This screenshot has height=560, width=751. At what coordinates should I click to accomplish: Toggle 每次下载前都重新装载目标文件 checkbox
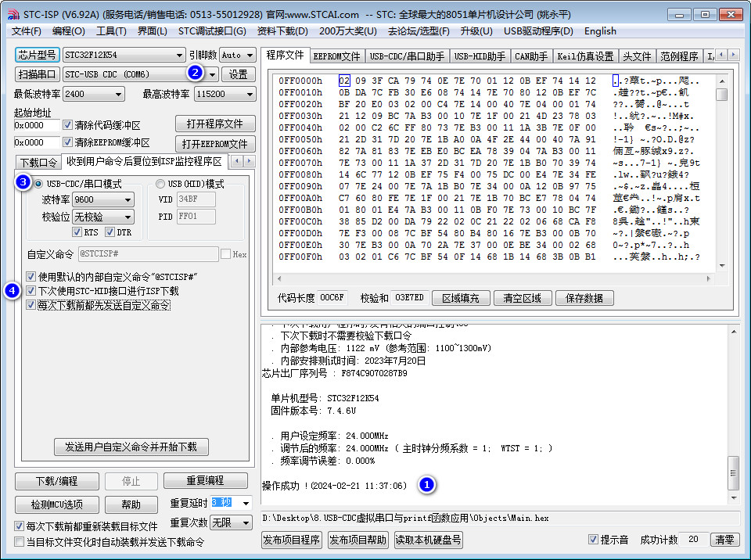(x=19, y=526)
